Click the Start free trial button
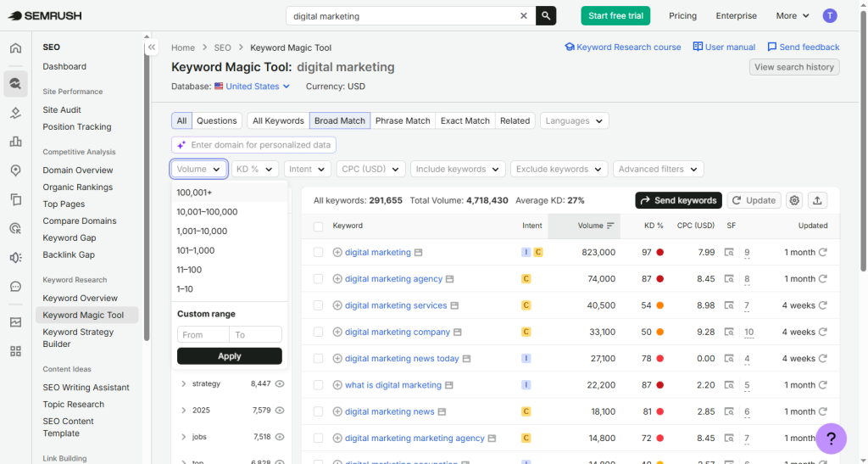 [615, 15]
